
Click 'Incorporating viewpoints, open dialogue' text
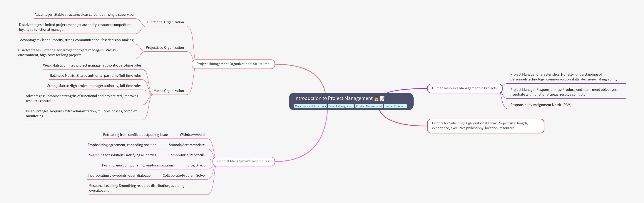coord(119,175)
